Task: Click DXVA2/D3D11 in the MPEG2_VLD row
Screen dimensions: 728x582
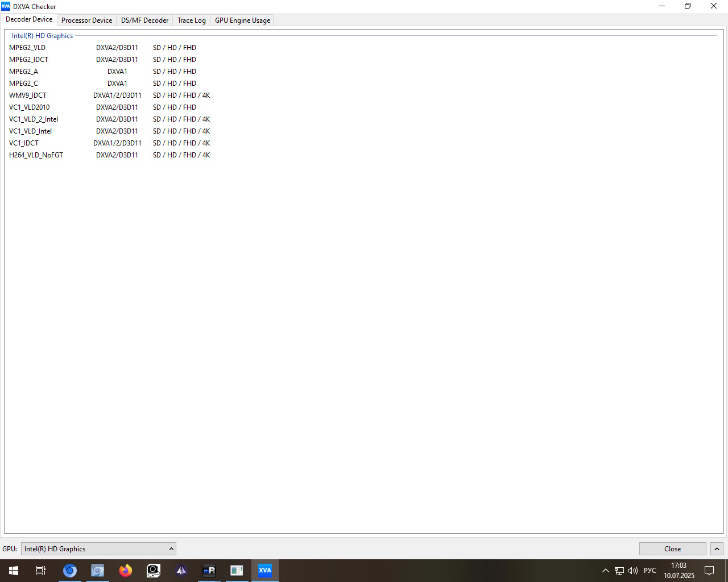Action: (117, 48)
